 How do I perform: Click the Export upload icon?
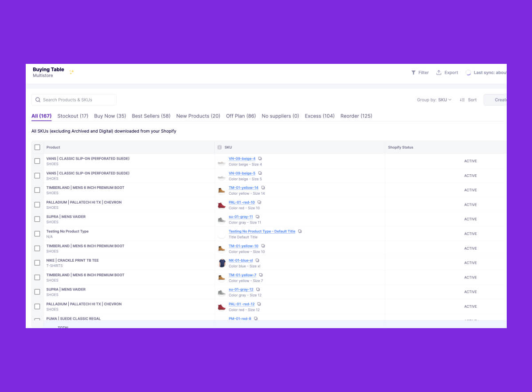[x=439, y=73]
